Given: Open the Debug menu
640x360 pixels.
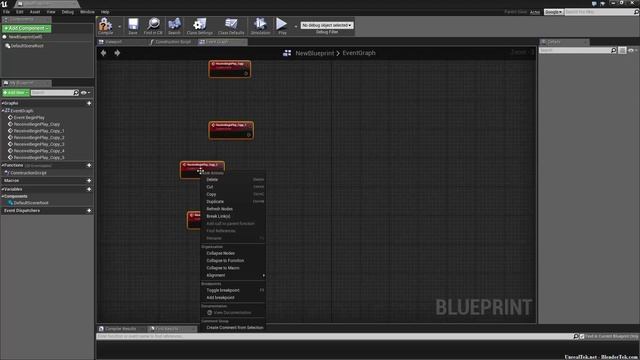Looking at the screenshot, I should point(68,12).
